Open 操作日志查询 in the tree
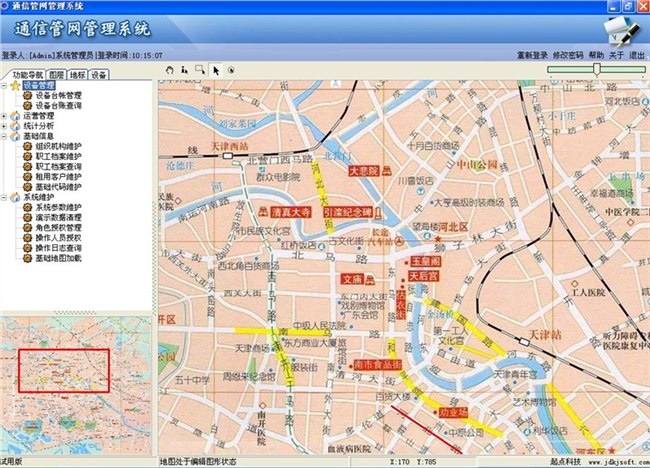This screenshot has width=650, height=468. pos(58,247)
